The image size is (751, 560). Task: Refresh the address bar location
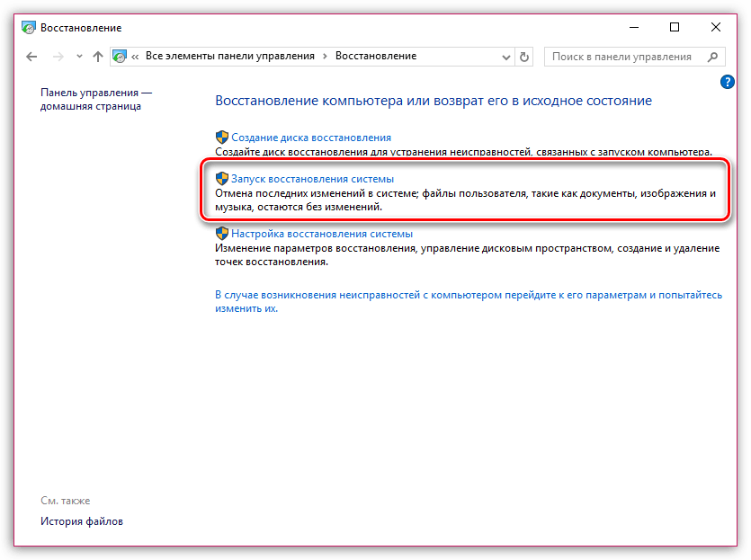tap(525, 57)
